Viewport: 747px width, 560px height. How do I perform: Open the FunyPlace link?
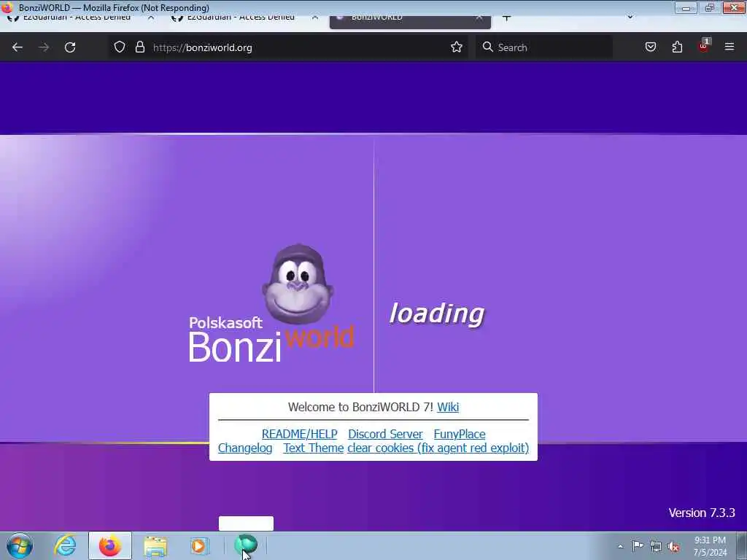click(460, 434)
